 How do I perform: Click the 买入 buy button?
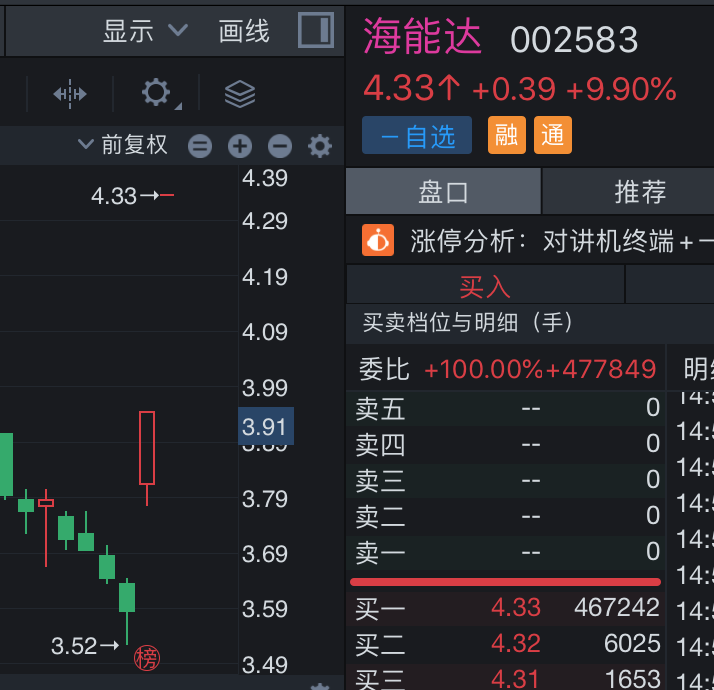click(485, 287)
